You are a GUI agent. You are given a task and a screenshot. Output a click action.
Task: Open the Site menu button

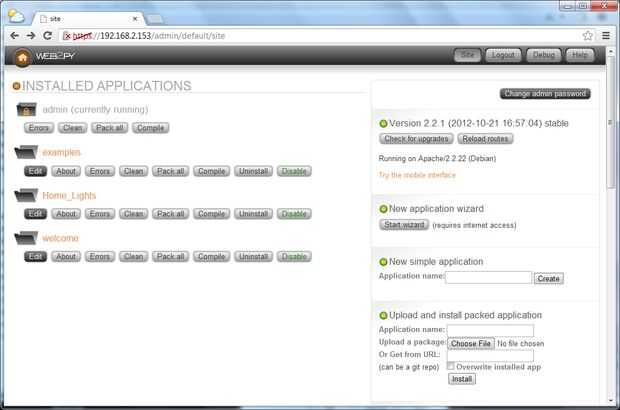[x=467, y=55]
